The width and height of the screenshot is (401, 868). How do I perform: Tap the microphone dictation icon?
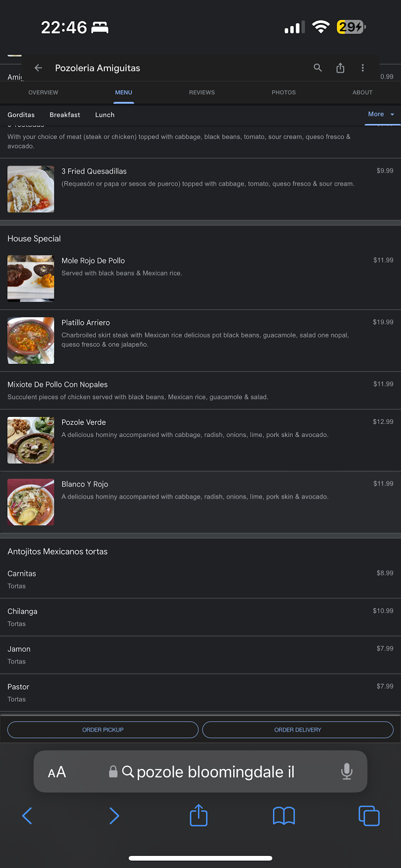point(347,771)
